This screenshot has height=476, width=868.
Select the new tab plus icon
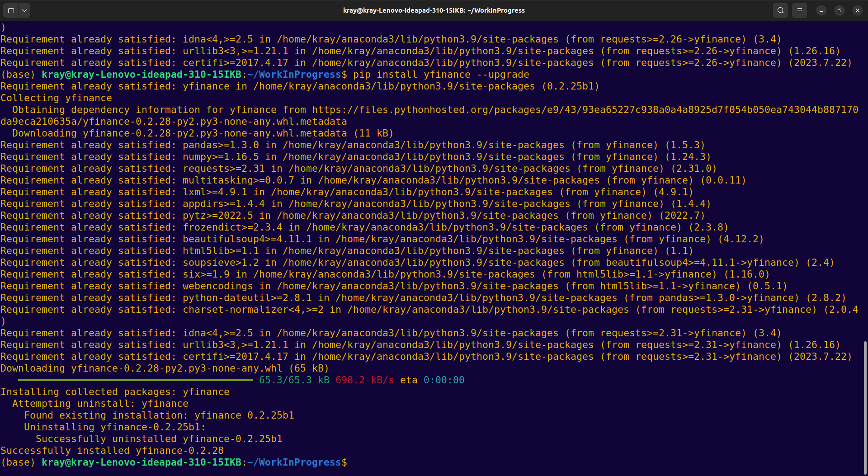click(x=11, y=10)
